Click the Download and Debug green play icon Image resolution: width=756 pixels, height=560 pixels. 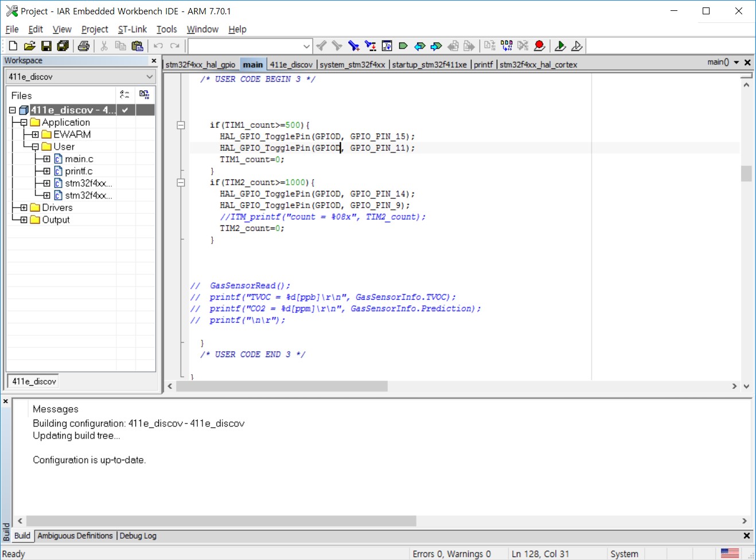(x=560, y=46)
